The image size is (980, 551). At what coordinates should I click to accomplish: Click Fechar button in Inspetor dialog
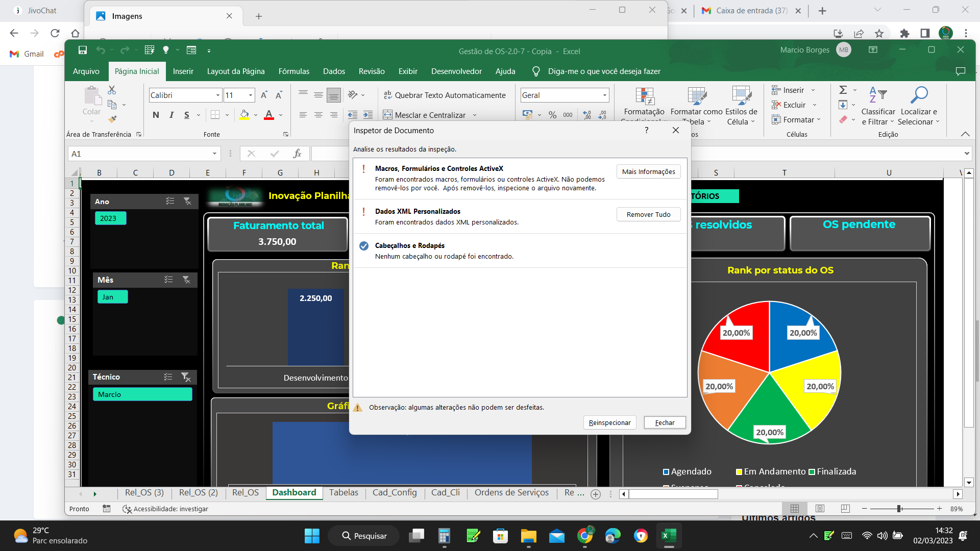[x=665, y=422]
